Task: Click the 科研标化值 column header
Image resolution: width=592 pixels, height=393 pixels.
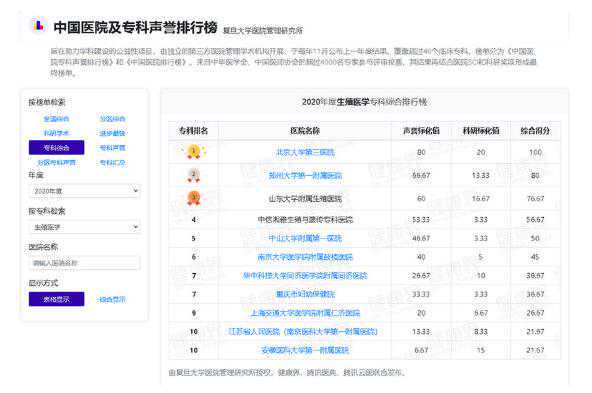Action: coord(481,131)
